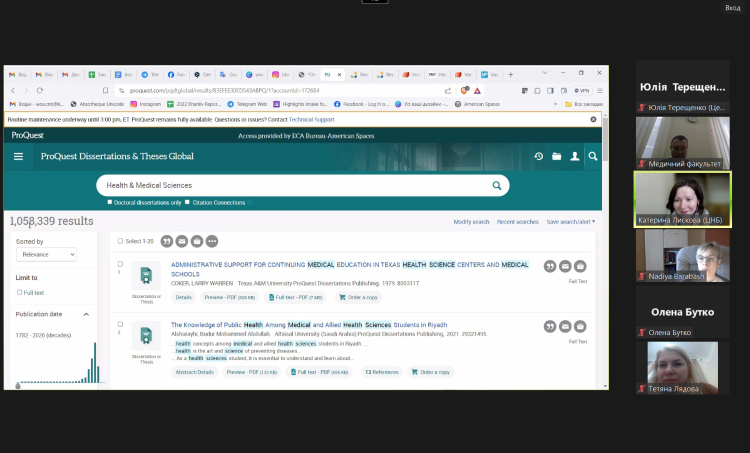Open the recent searches history clock icon
The image size is (750, 453).
pyautogui.click(x=539, y=156)
